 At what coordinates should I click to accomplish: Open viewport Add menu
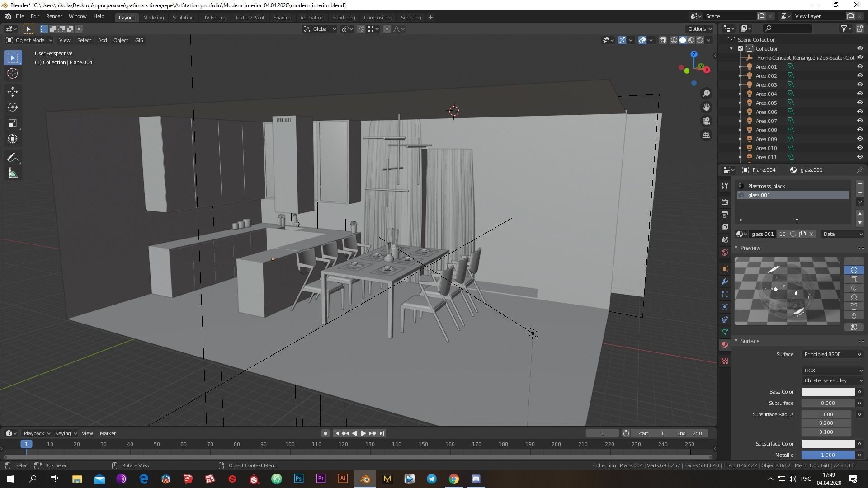(103, 40)
